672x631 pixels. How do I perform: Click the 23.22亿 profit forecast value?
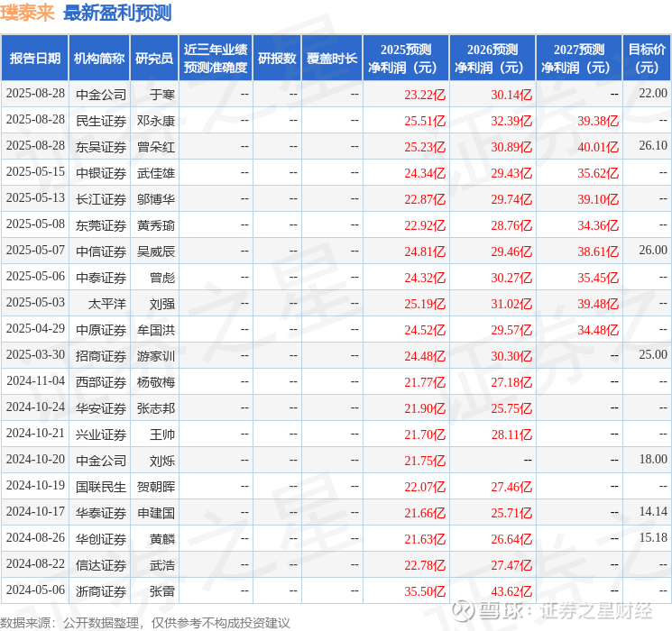pyautogui.click(x=425, y=95)
